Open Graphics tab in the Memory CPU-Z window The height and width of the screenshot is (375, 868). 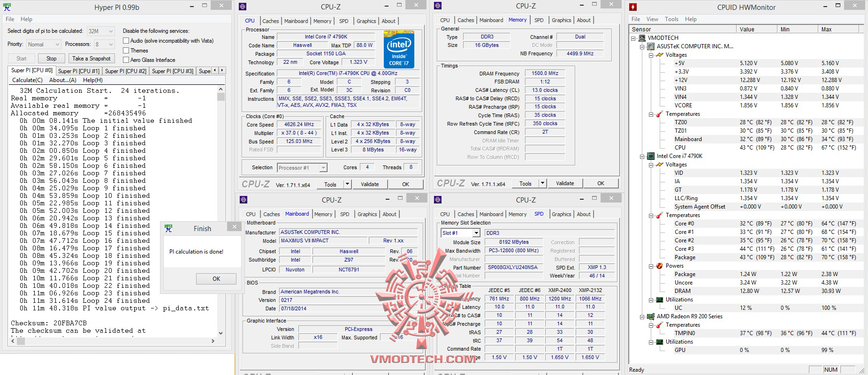coord(561,20)
